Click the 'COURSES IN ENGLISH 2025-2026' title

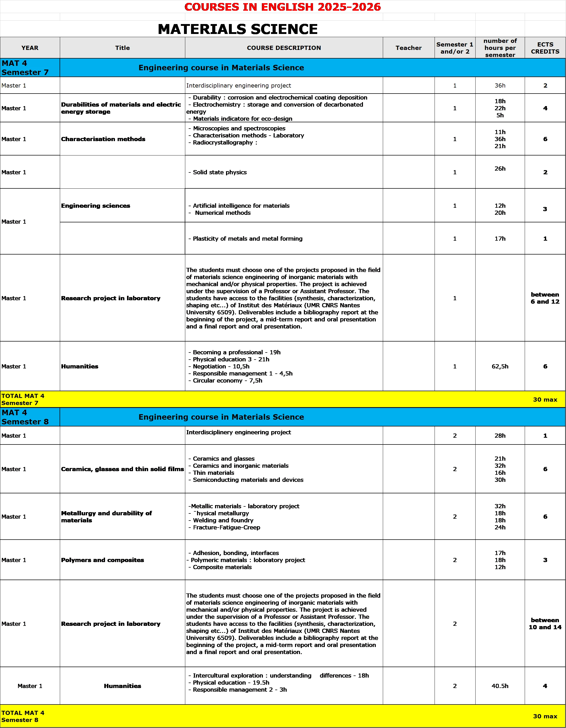pos(283,7)
